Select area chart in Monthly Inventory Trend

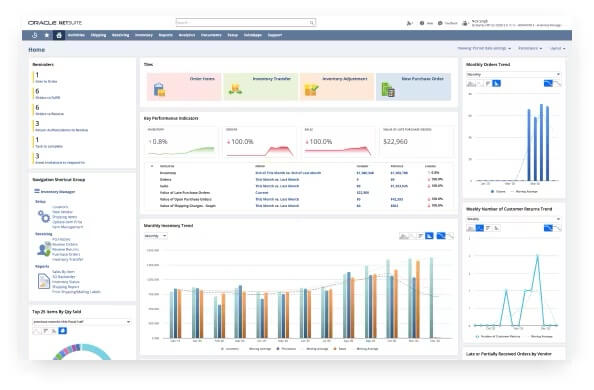point(404,236)
